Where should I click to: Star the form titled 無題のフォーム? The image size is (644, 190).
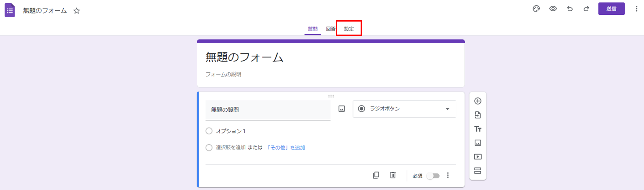(x=77, y=11)
